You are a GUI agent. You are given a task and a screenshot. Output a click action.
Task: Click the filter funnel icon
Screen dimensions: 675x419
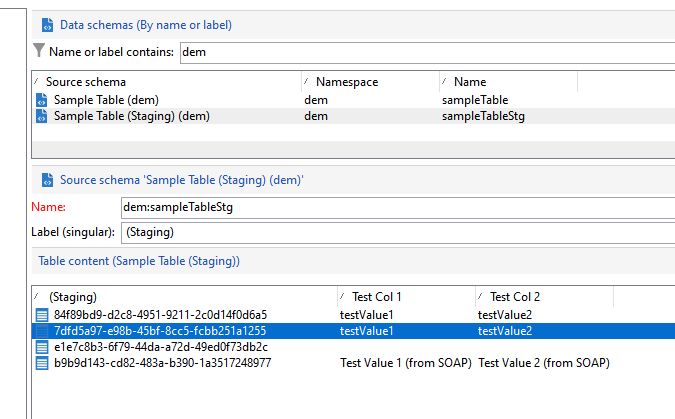(39, 51)
